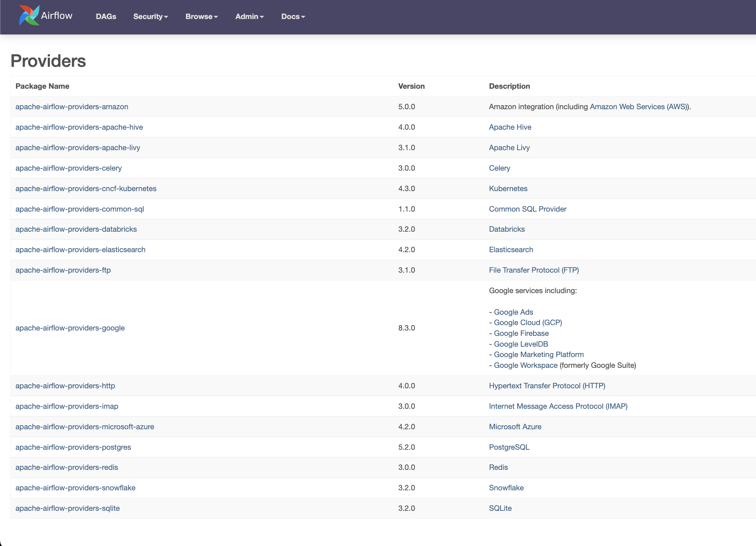
Task: Open the Apache Hive documentation link
Action: point(510,127)
